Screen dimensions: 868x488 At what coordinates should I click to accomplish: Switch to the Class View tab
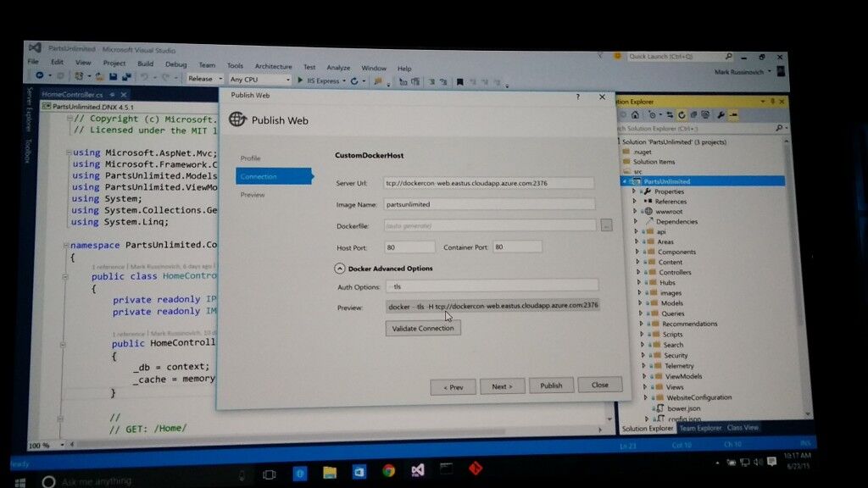tap(743, 427)
